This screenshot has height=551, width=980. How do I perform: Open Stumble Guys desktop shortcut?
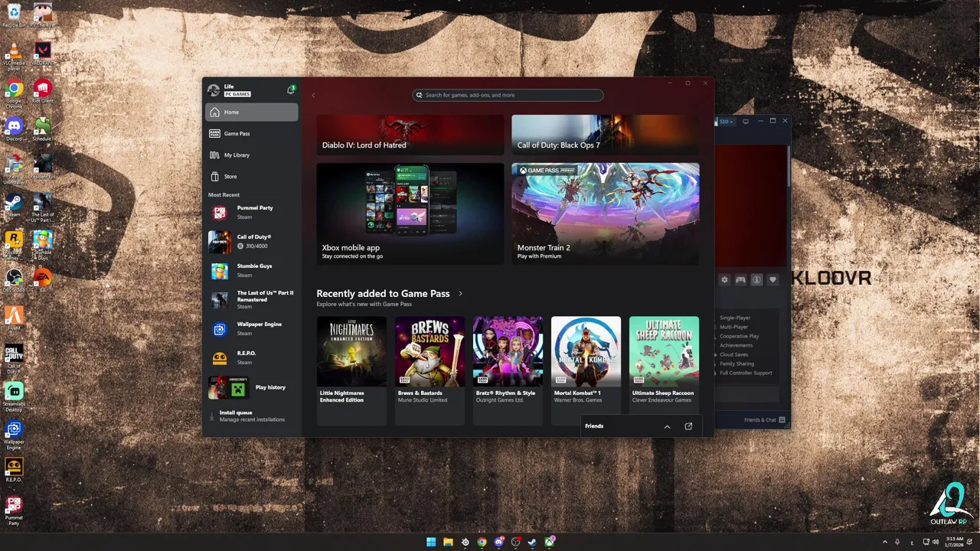(x=42, y=245)
